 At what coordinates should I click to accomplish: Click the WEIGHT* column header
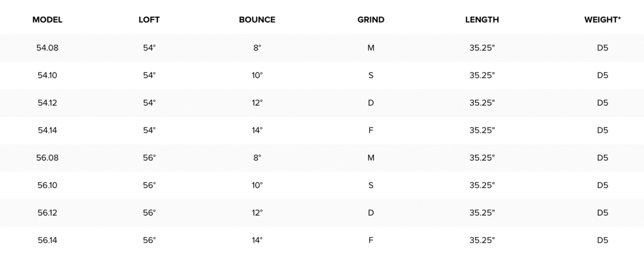pyautogui.click(x=602, y=20)
